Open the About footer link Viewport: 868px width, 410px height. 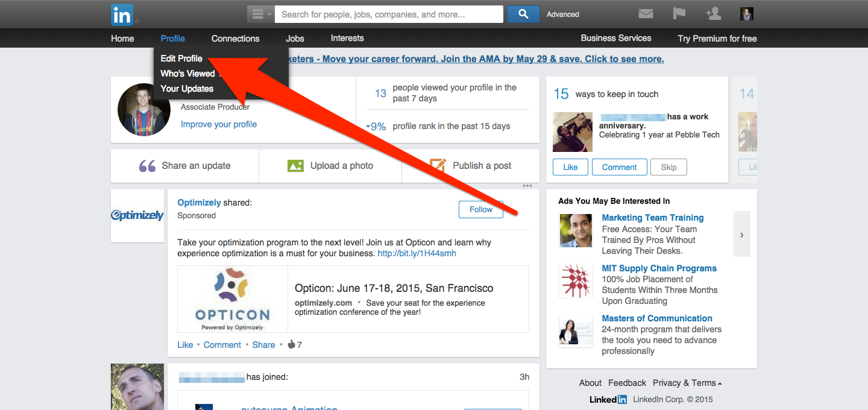(590, 383)
